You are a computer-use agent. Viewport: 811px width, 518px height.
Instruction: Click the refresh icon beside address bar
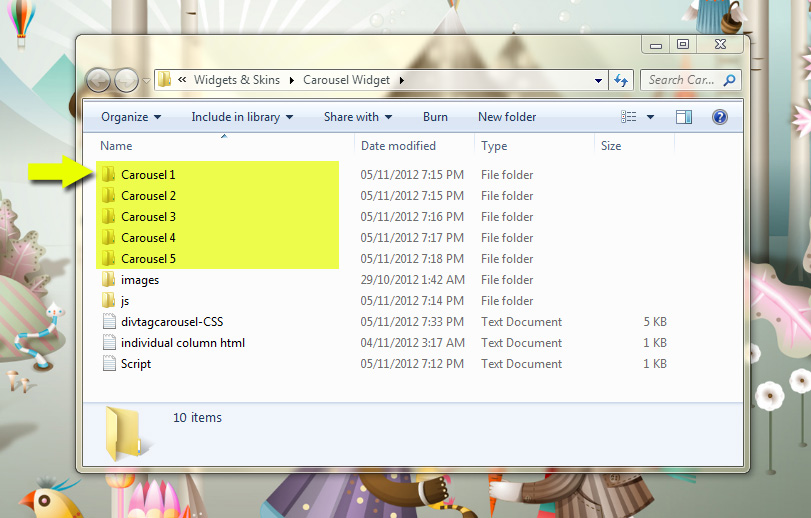621,80
